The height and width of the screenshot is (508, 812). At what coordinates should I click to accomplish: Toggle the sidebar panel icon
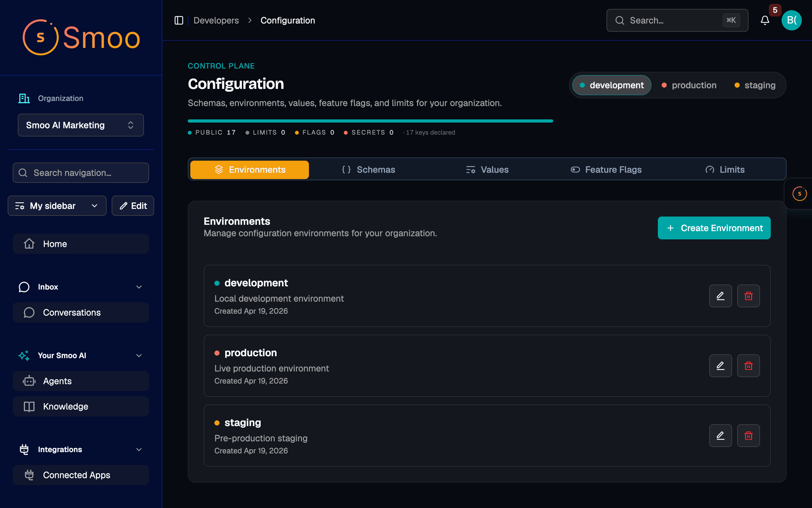coord(179,21)
